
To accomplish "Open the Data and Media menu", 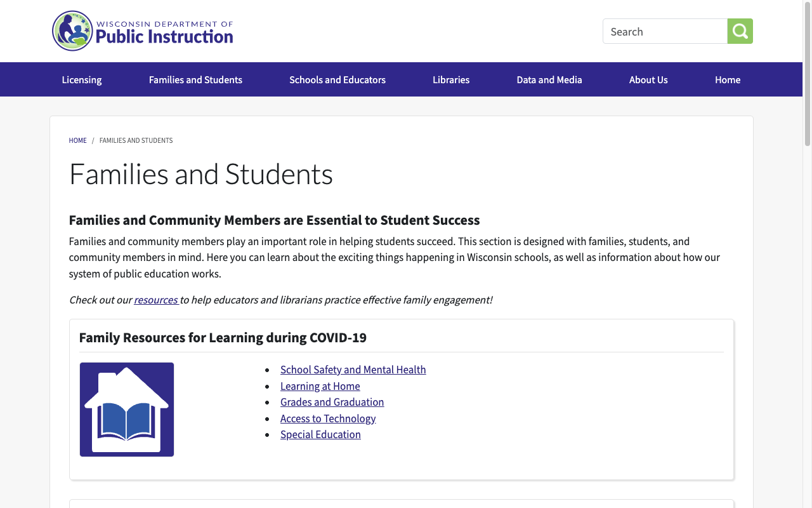I will coord(549,79).
